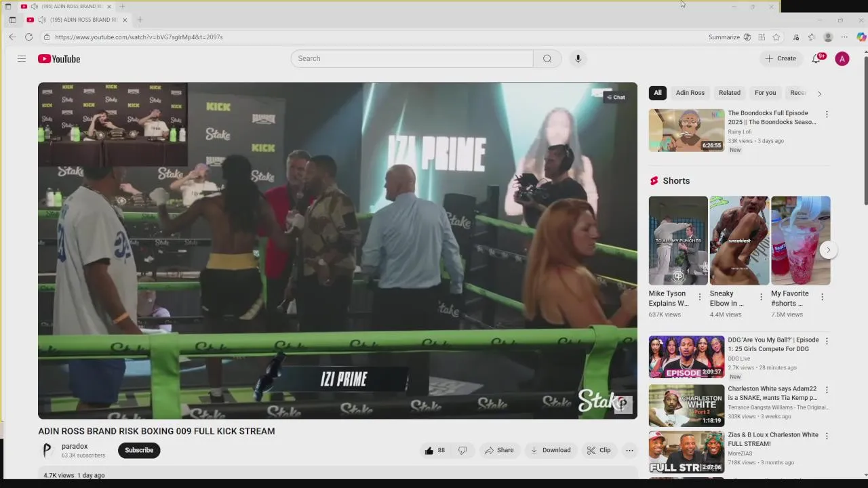This screenshot has width=868, height=488.
Task: Open the Charleston White Part 2 thumbnail
Action: tap(686, 405)
